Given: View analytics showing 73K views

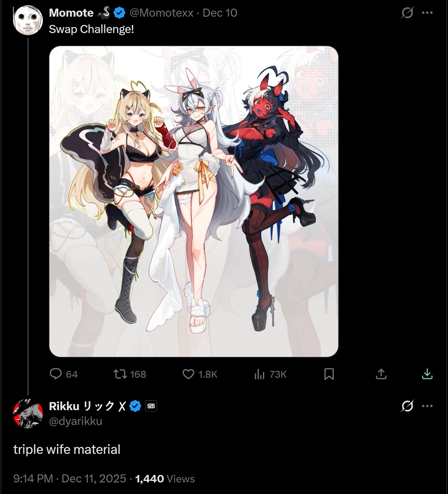Looking at the screenshot, I should coord(270,374).
